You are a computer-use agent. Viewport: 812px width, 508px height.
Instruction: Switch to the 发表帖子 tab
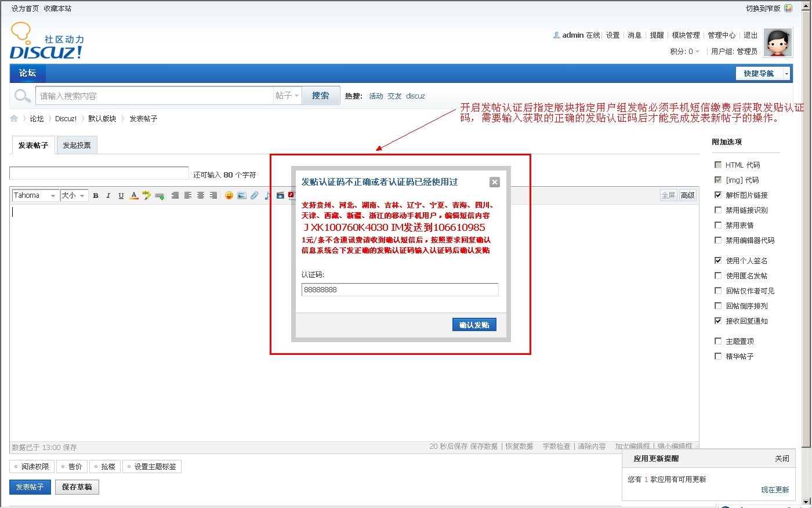[x=33, y=145]
